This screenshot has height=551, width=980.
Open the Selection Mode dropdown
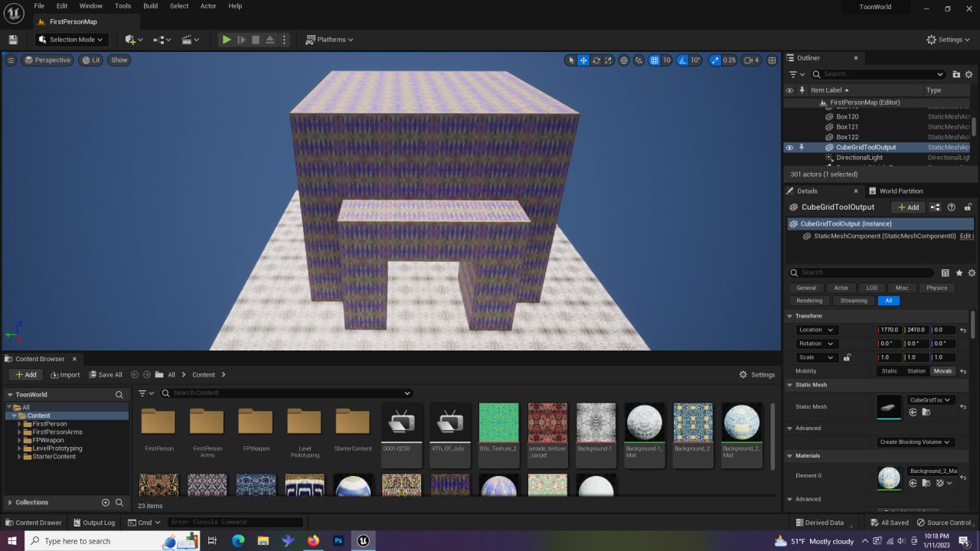click(x=71, y=40)
